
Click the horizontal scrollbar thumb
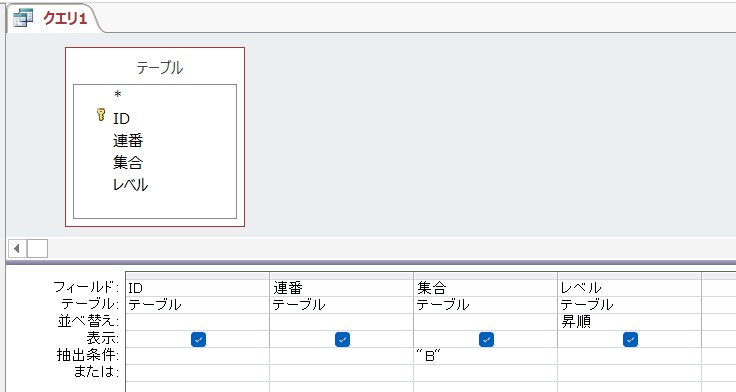37,248
